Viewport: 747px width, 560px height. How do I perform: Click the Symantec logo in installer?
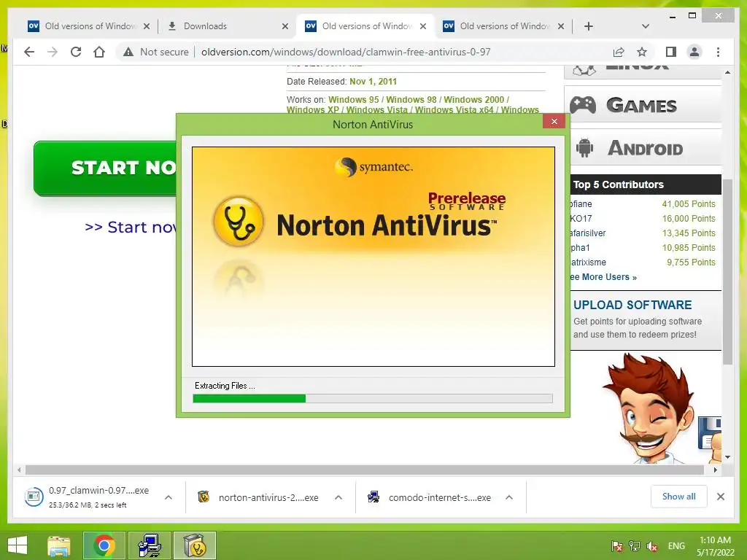[373, 167]
